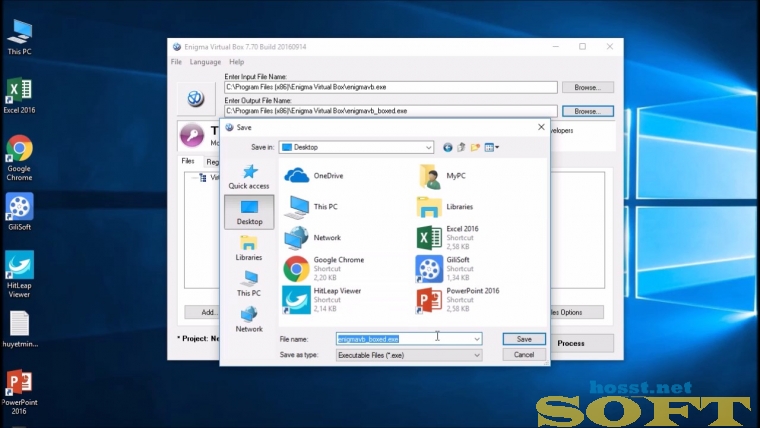The image size is (760, 428).
Task: Expand the Save as type dropdown
Action: click(x=477, y=355)
